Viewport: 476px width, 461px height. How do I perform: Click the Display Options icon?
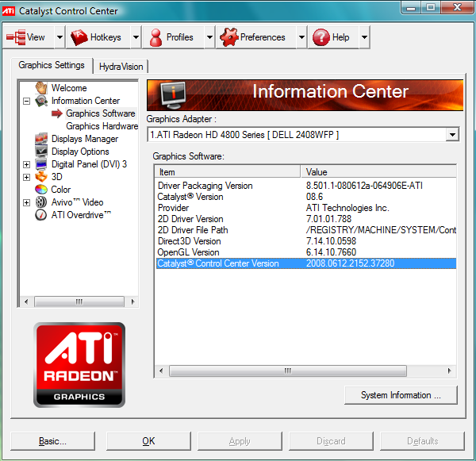(x=41, y=152)
